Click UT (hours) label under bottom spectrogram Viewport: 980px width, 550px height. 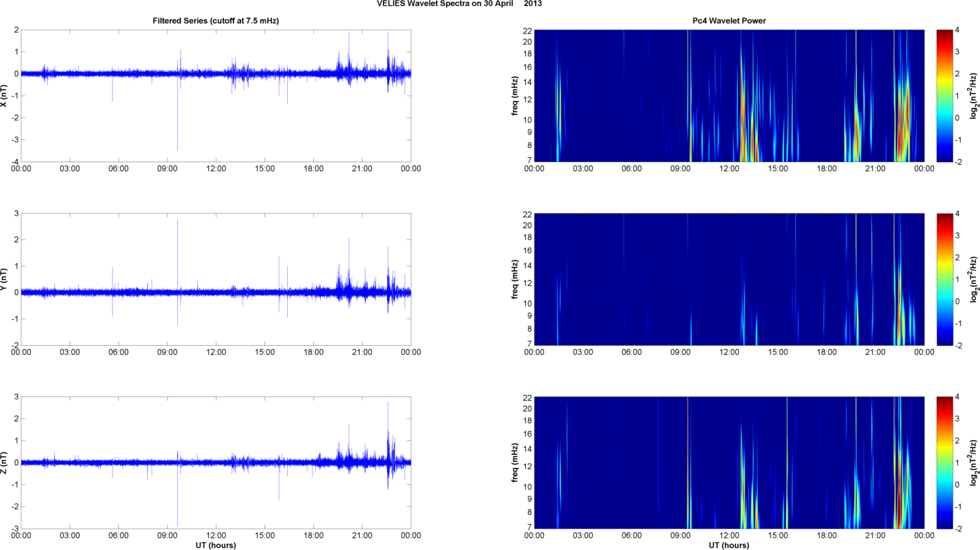tap(728, 545)
